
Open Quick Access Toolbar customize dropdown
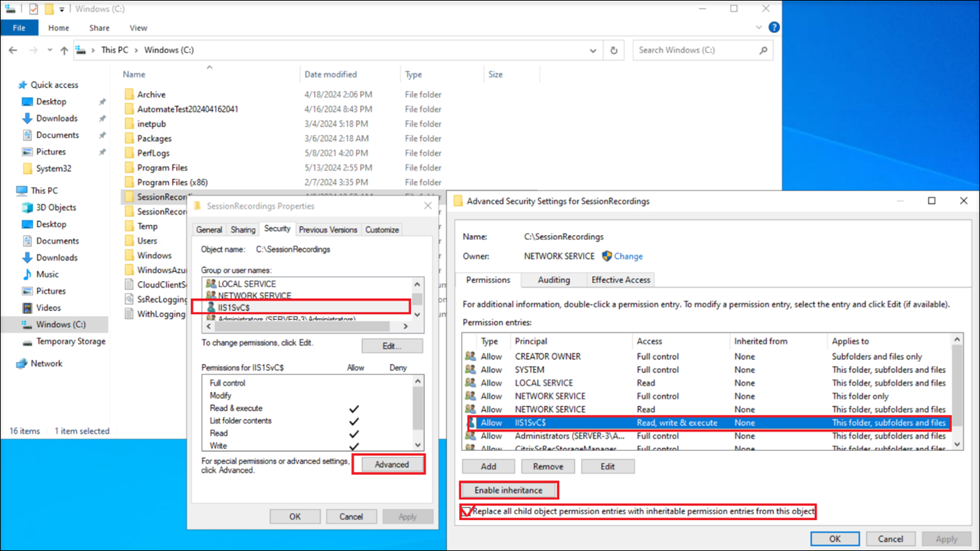[62, 10]
